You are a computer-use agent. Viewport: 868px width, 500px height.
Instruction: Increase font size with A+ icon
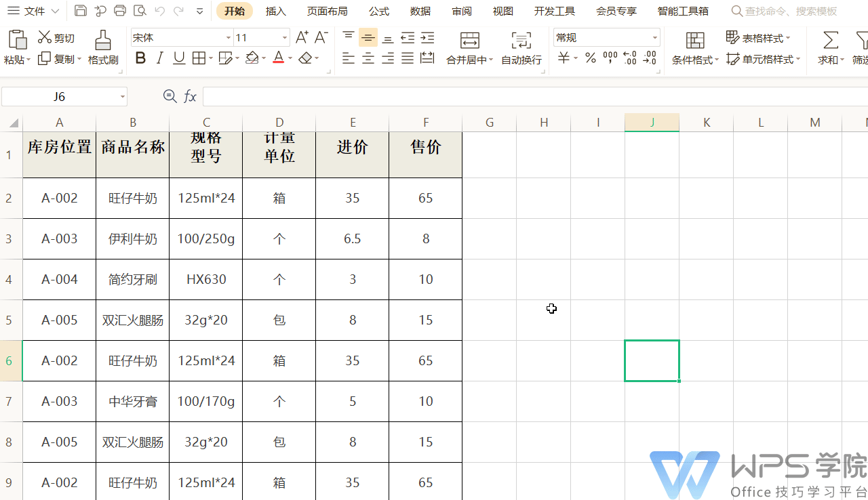302,37
